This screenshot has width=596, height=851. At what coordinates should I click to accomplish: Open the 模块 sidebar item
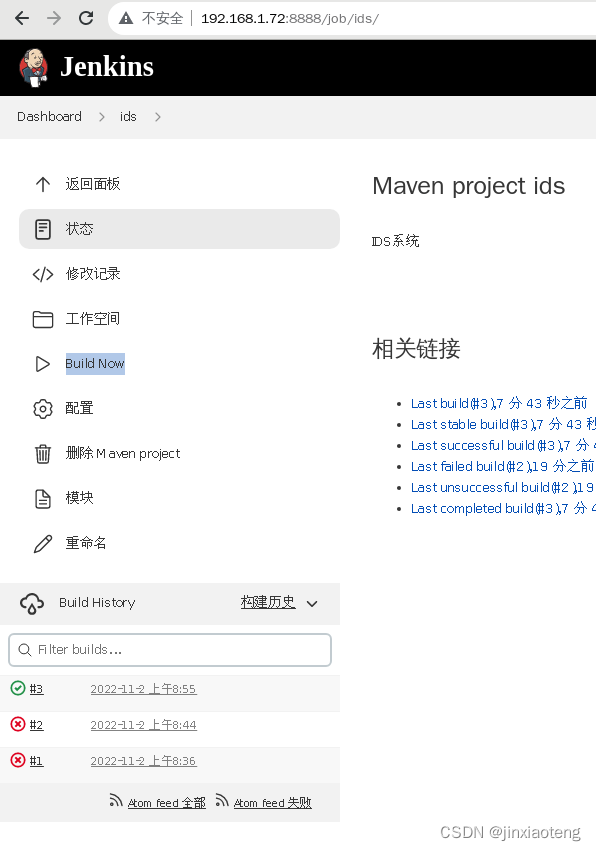coord(79,498)
